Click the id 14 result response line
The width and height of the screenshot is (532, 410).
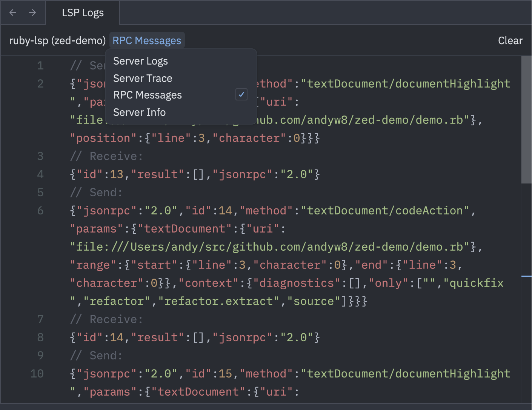coord(195,338)
